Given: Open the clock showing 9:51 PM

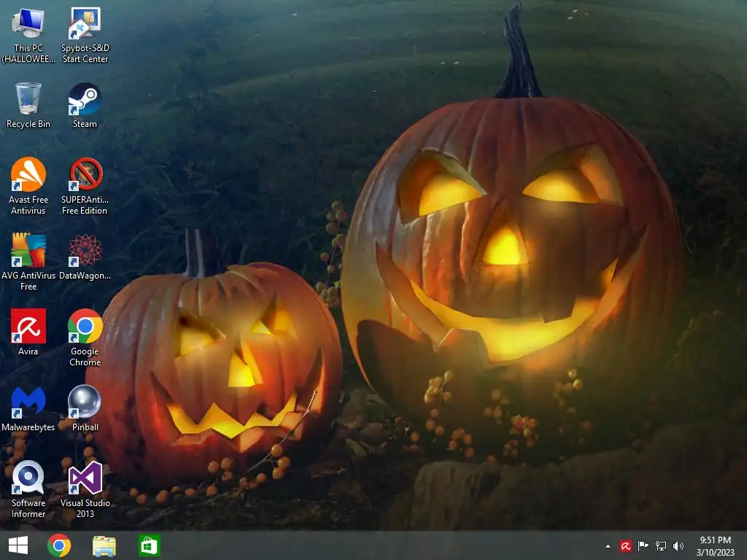Looking at the screenshot, I should (x=715, y=546).
